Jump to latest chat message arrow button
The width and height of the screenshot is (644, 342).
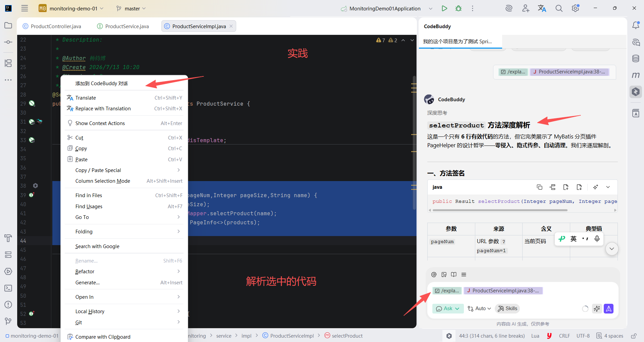click(612, 249)
